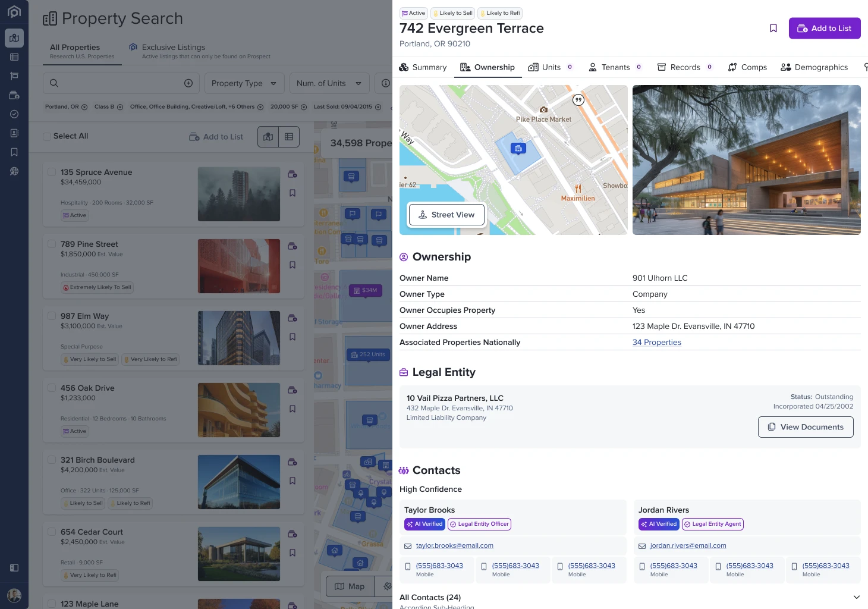Viewport: 868px width, 609px height.
Task: Open the contacts book sidebar icon
Action: tap(14, 133)
